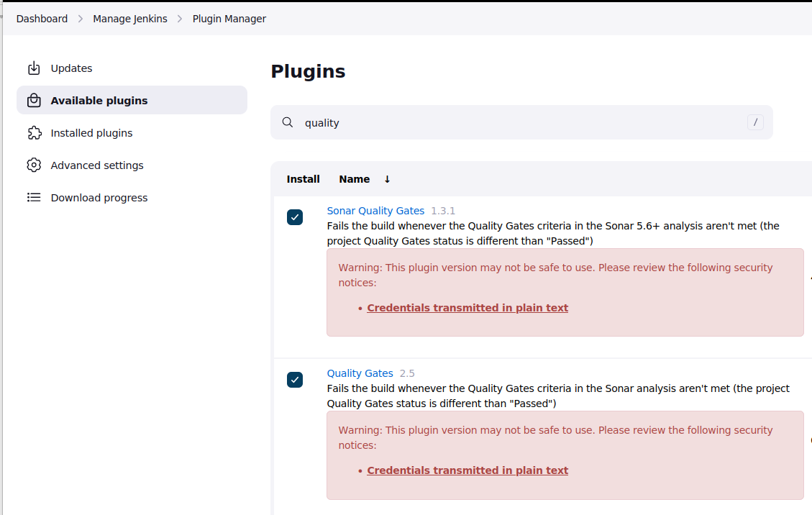The width and height of the screenshot is (812, 515).
Task: Click the Advanced settings gear icon
Action: [x=34, y=165]
